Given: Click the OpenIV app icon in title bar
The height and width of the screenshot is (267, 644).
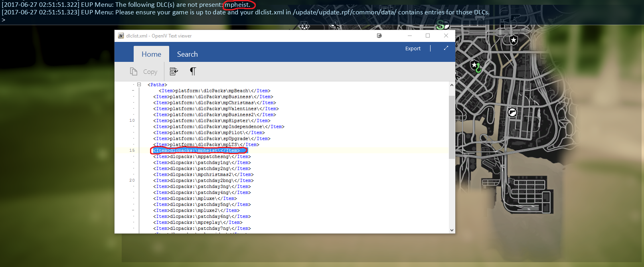Looking at the screenshot, I should pyautogui.click(x=121, y=36).
